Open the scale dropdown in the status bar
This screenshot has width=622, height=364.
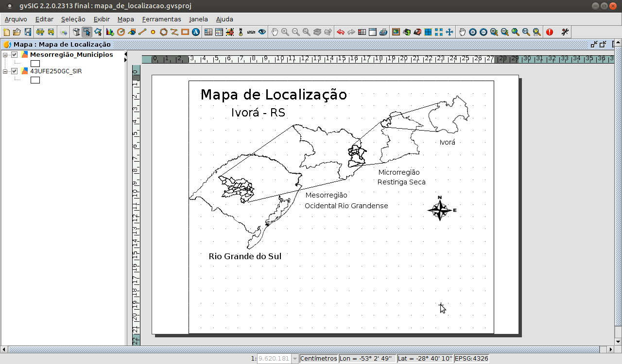pyautogui.click(x=295, y=358)
